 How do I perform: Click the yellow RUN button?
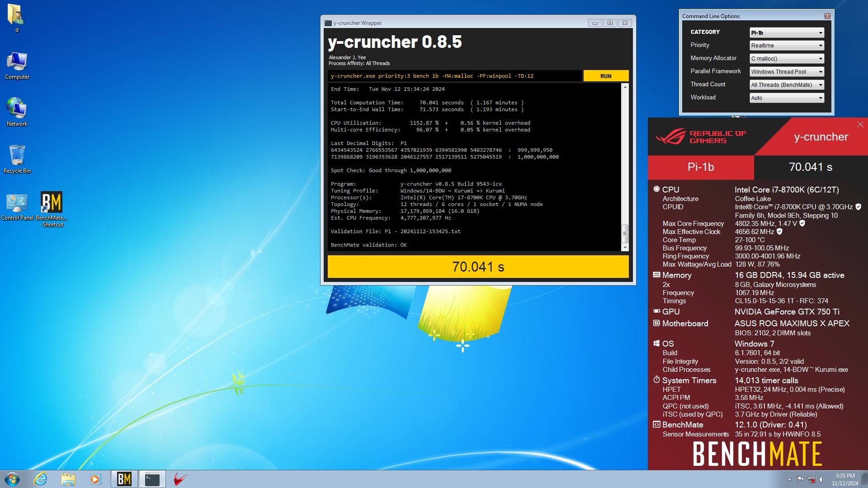606,76
